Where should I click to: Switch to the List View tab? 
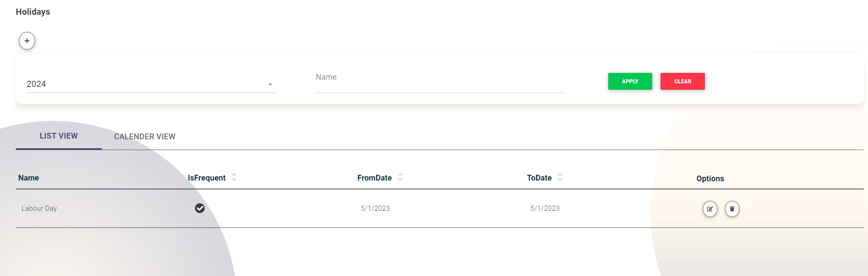pyautogui.click(x=59, y=136)
